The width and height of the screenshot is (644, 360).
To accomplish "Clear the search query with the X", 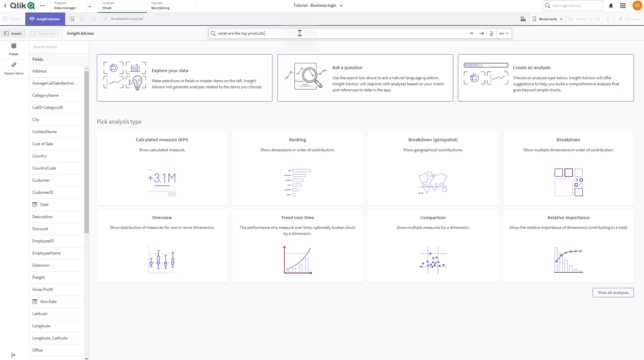I will (471, 33).
